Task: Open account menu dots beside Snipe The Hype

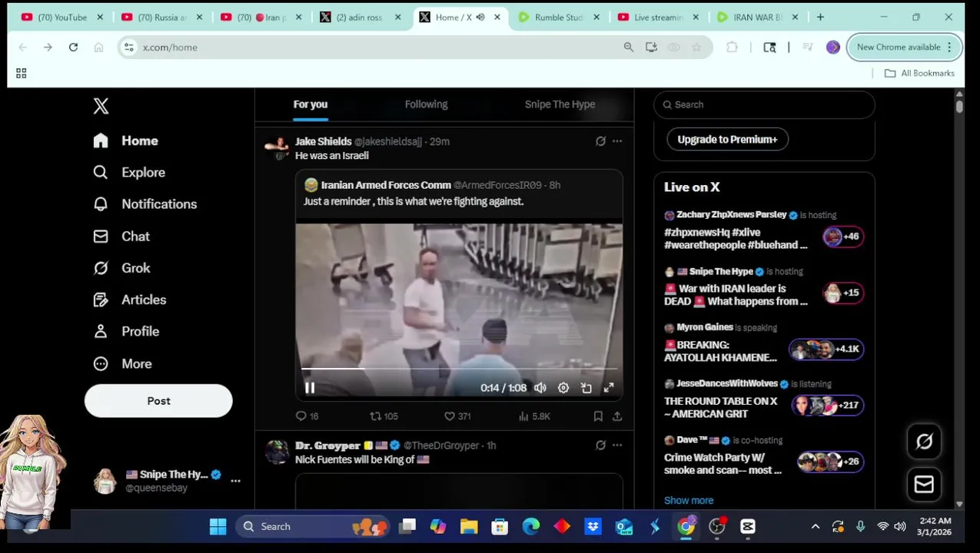Action: click(235, 481)
